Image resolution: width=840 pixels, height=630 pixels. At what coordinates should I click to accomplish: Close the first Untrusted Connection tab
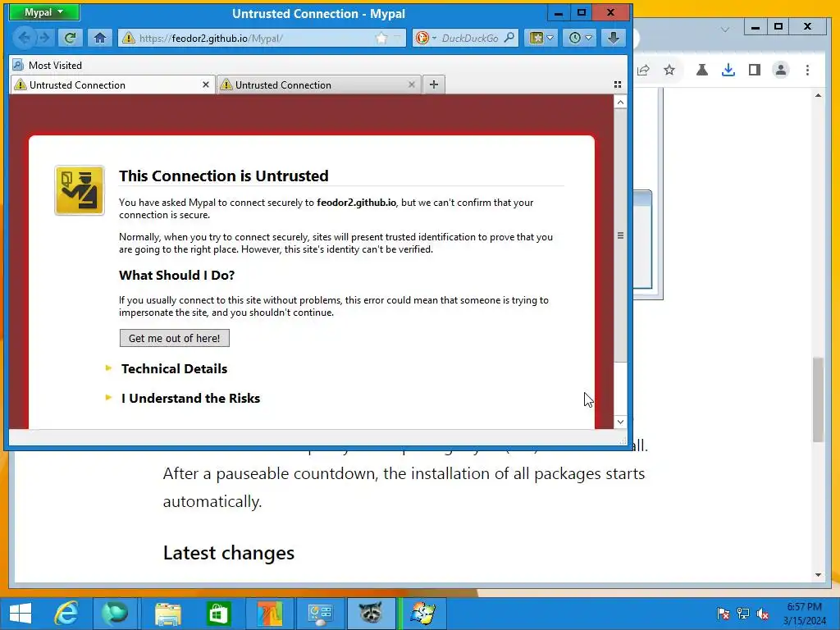pos(206,84)
